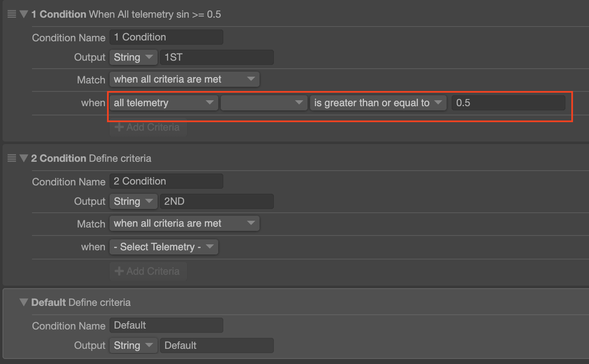Select the criteria value field containing 0.5
589x364 pixels.
click(508, 102)
